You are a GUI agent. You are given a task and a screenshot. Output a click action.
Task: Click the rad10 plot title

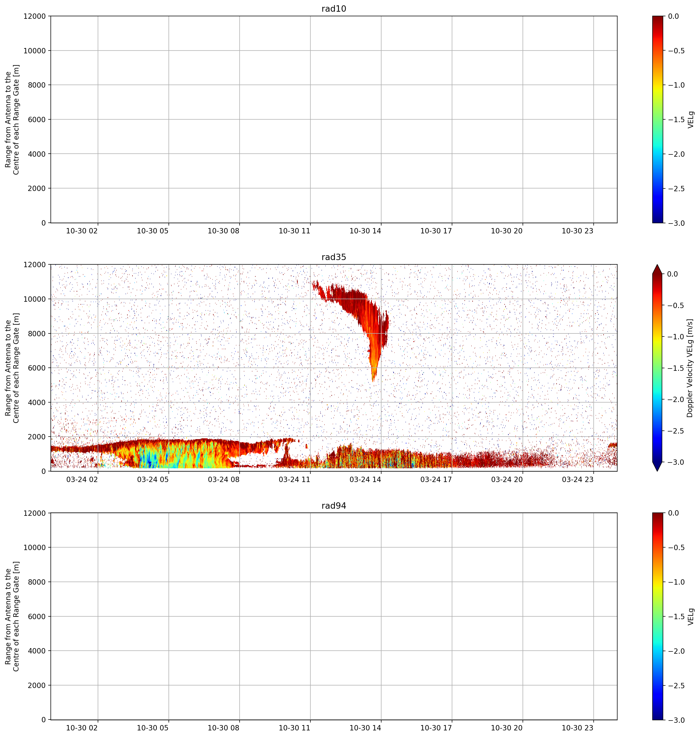334,9
